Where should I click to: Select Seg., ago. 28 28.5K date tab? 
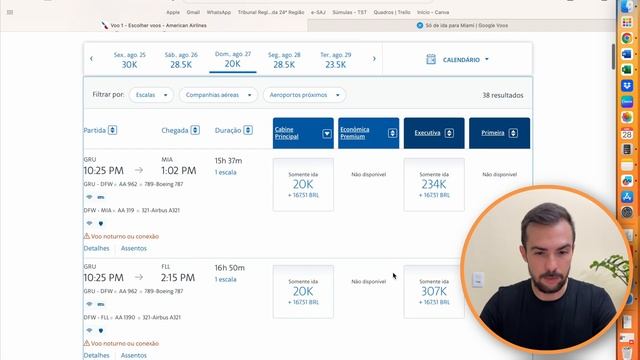point(284,60)
